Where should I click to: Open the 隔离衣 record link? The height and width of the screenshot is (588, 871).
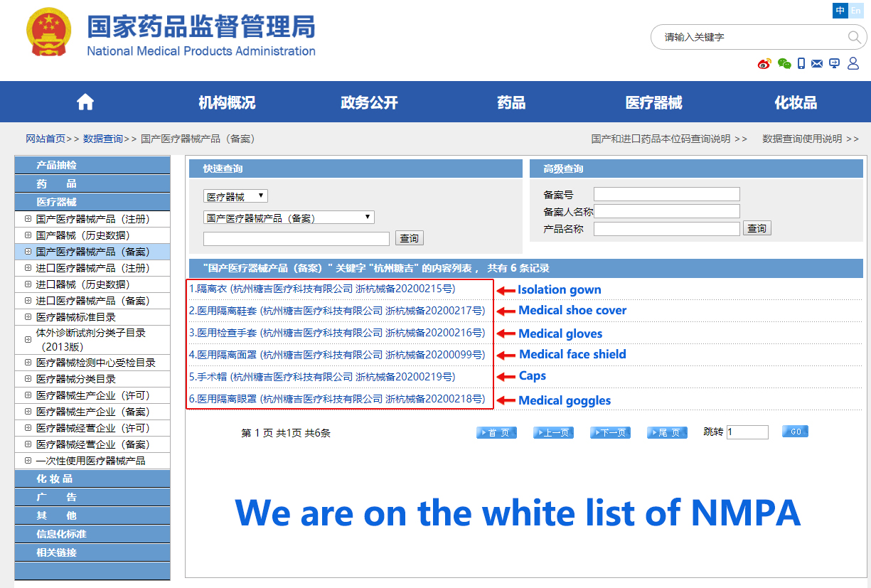pos(322,289)
